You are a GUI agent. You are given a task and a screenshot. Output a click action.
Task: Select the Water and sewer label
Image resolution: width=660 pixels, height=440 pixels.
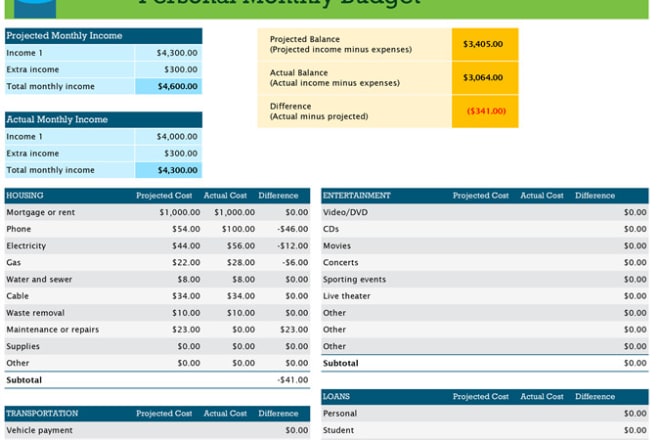[x=39, y=280]
